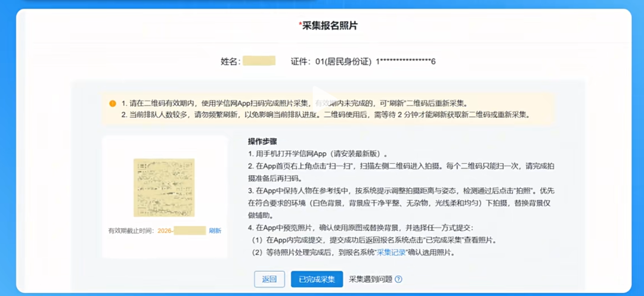This screenshot has height=296, width=644.
Task: Click the 返回 button
Action: [269, 279]
